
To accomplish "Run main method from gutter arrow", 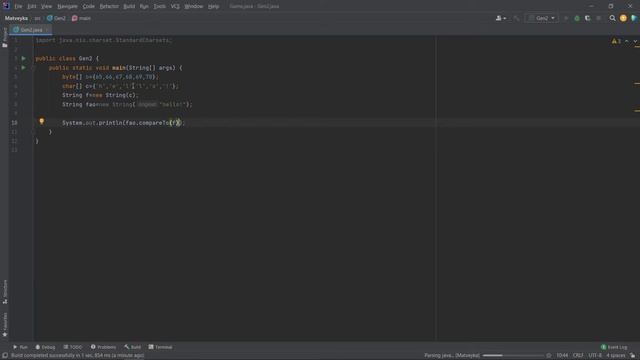I will (24, 67).
